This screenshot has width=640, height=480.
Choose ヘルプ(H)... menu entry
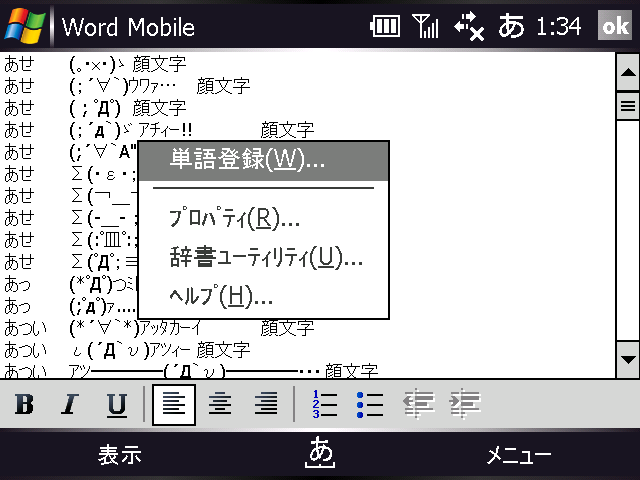(263, 296)
